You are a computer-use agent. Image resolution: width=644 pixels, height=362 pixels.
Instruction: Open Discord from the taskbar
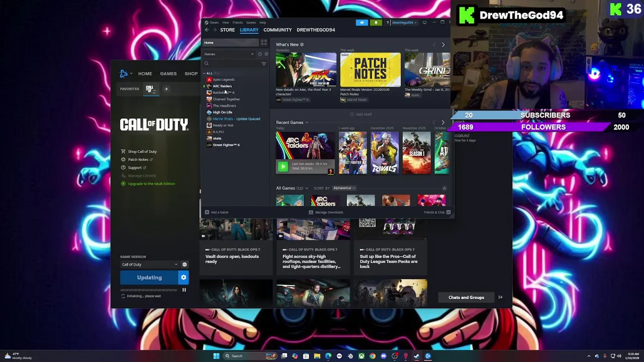[x=383, y=356]
